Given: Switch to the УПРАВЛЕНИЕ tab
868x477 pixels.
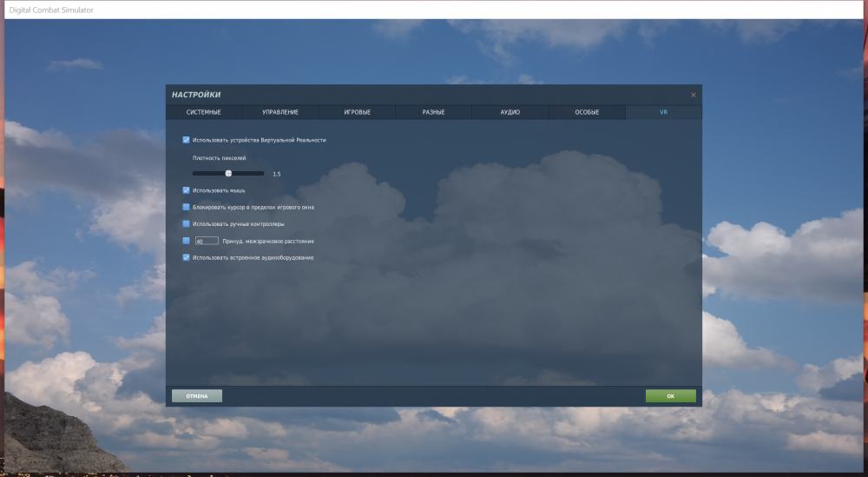Looking at the screenshot, I should [280, 112].
